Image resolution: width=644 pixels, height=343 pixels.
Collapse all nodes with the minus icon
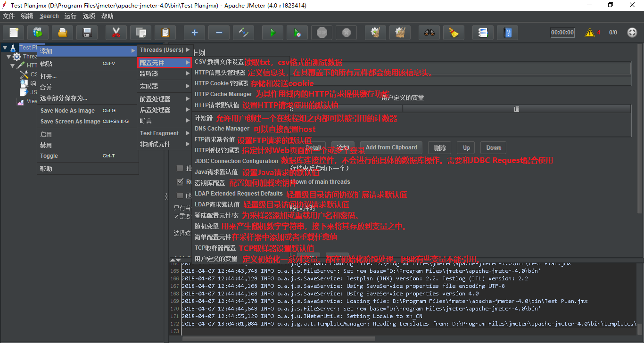pyautogui.click(x=219, y=33)
